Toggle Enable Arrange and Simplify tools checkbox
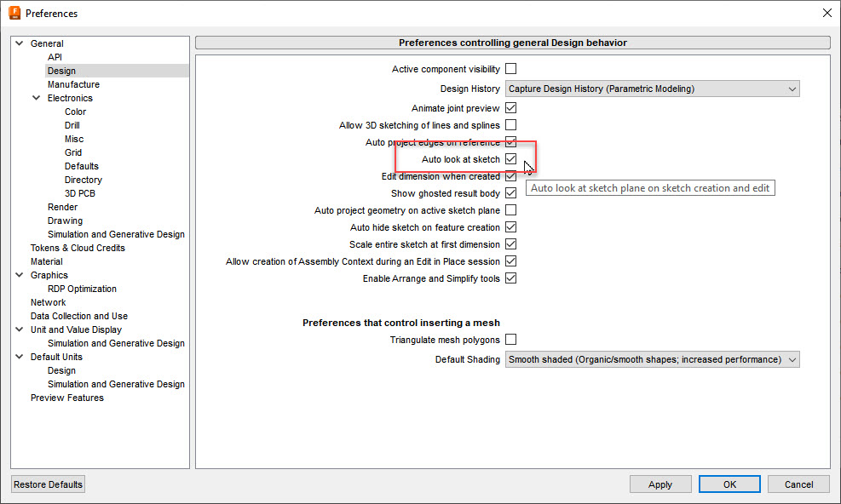Viewport: 841px width, 504px height. click(510, 278)
